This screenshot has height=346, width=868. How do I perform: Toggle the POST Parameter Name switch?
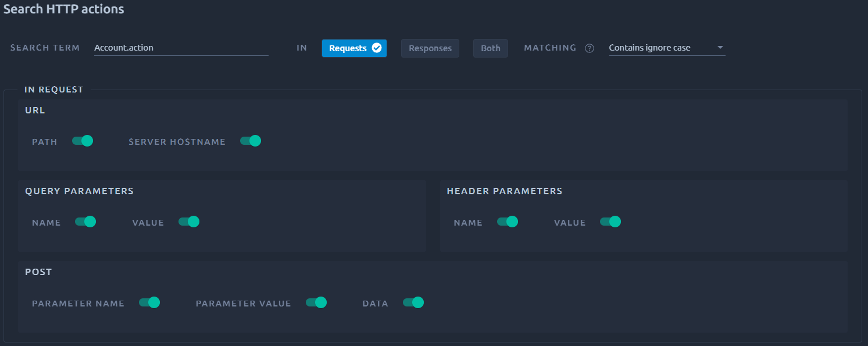pyautogui.click(x=149, y=302)
